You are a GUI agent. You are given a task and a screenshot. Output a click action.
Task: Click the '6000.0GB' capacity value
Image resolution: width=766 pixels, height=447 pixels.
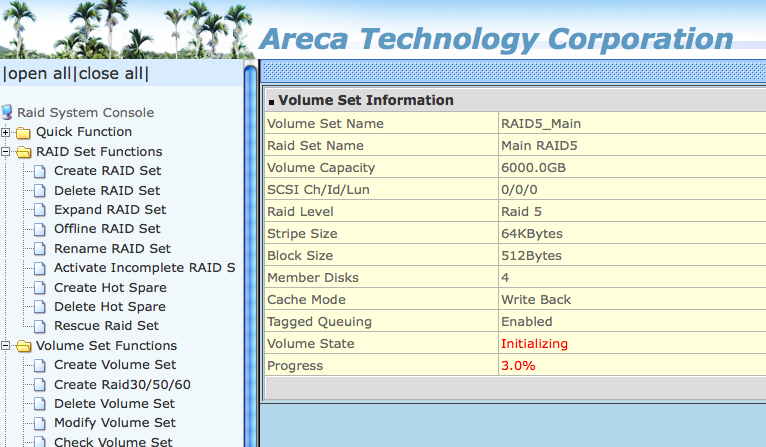coord(533,168)
